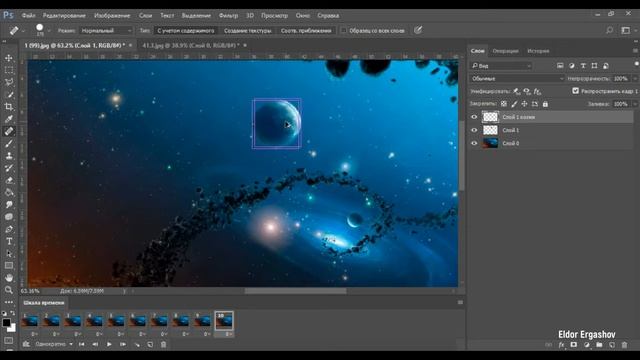Screen dimensions: 640x360
Task: Select the Zoom tool
Action: tap(9, 290)
